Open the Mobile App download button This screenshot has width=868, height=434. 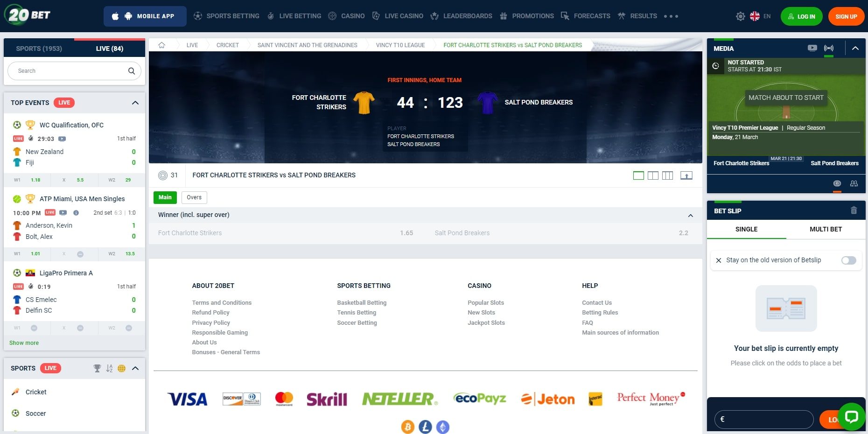pyautogui.click(x=145, y=16)
